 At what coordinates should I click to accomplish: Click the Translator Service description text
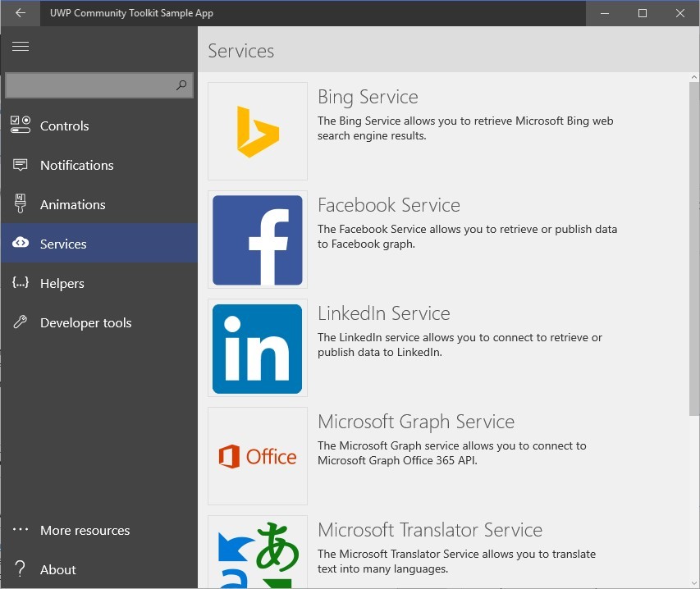pos(457,561)
